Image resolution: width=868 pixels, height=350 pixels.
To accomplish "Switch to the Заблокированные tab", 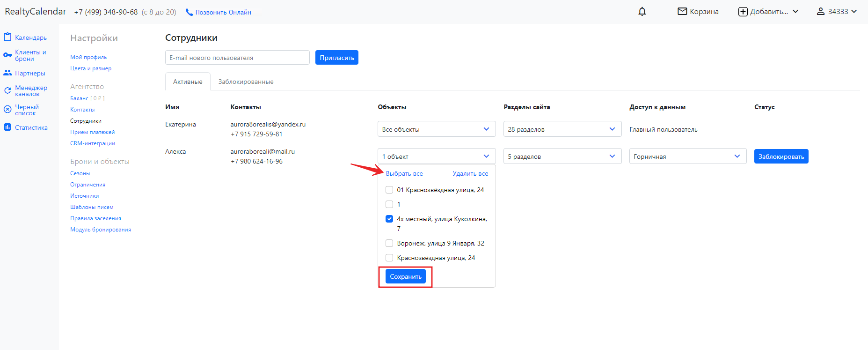I will coord(246,82).
